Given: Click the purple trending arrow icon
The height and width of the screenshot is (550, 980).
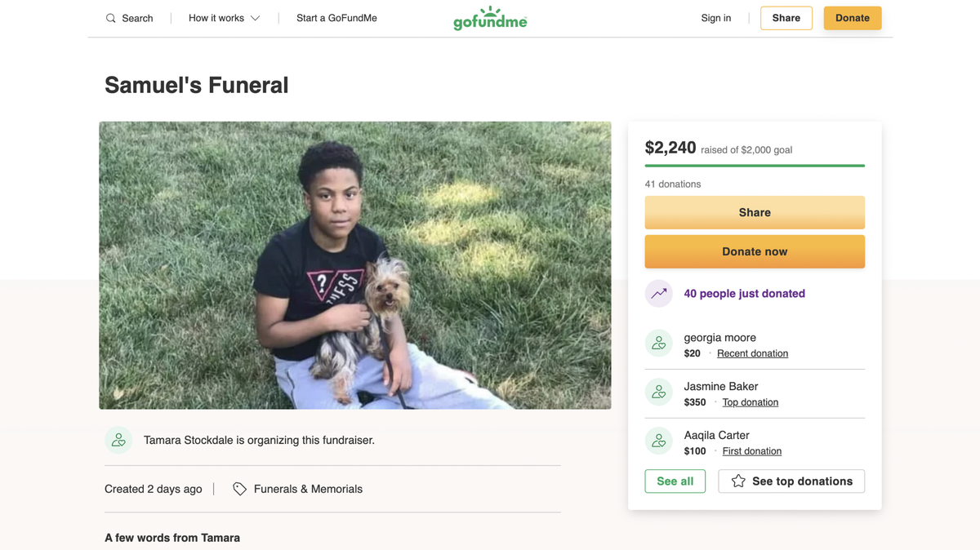Looking at the screenshot, I should click(659, 294).
